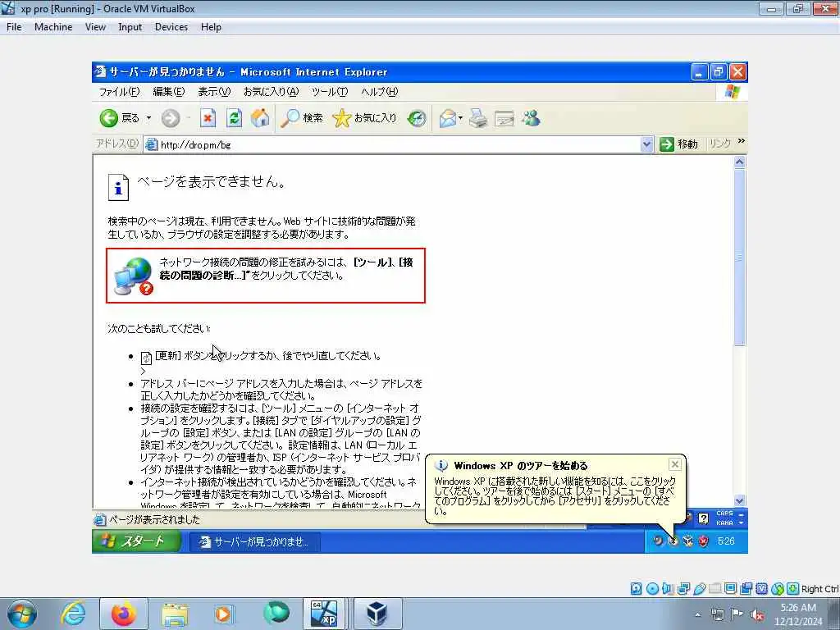Open VirtualBox Devices menu
The image size is (840, 630).
tap(171, 27)
